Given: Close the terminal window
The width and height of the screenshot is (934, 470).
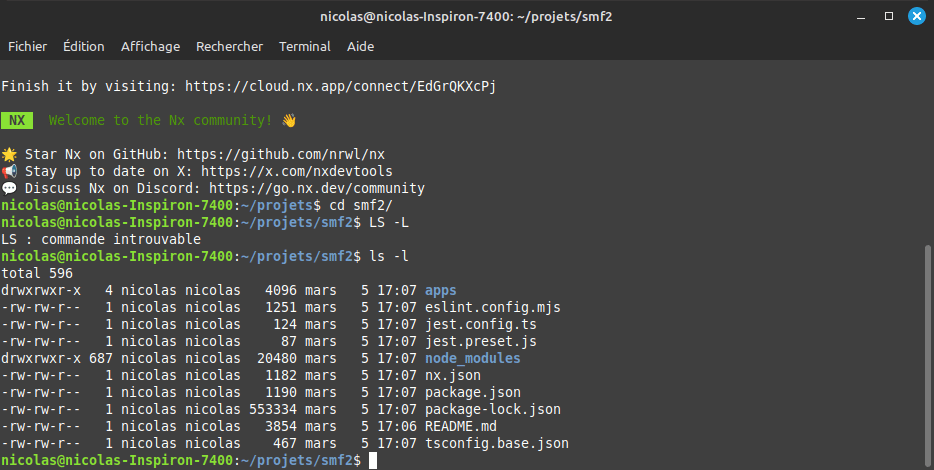Looking at the screenshot, I should tap(915, 16).
